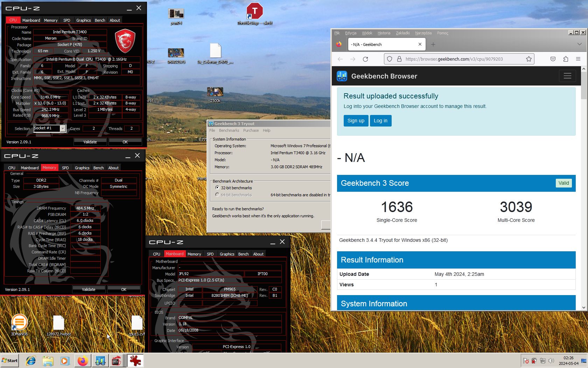This screenshot has height=368, width=588.
Task: Expand the Geekbench Browser navigation menu toggle
Action: 567,76
